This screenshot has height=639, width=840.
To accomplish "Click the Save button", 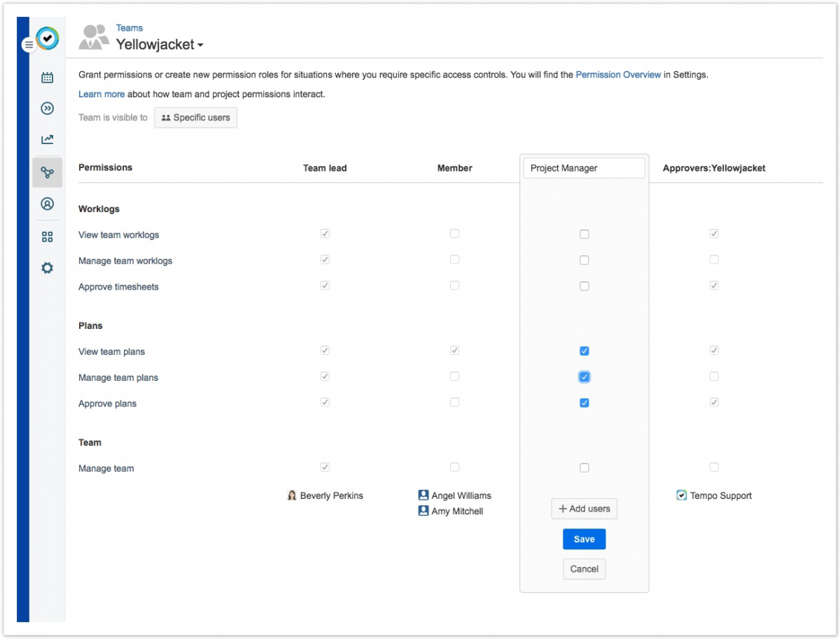I will point(584,539).
